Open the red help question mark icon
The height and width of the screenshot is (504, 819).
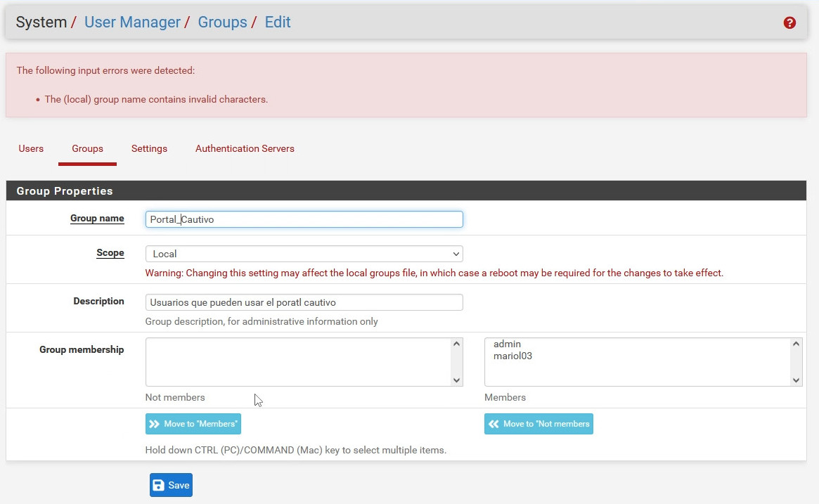click(x=789, y=22)
